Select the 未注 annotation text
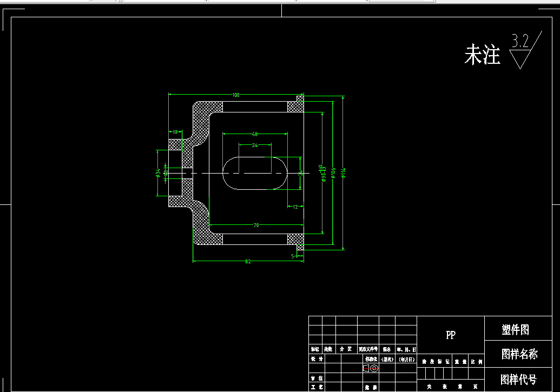This screenshot has width=560, height=392. pos(482,55)
